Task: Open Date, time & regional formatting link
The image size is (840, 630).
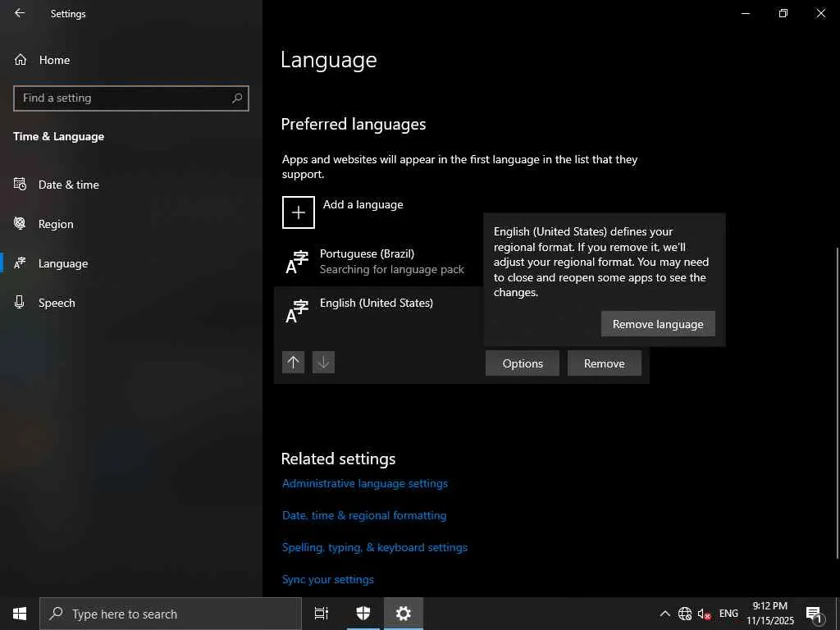Action: coord(364,515)
